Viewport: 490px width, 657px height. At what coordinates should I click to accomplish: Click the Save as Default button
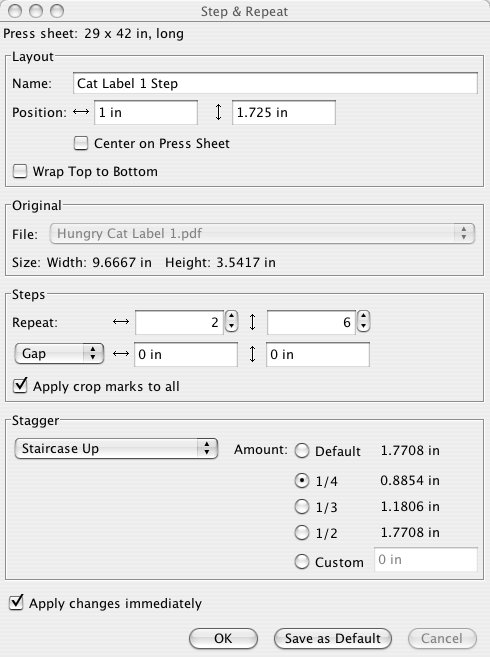tap(333, 639)
